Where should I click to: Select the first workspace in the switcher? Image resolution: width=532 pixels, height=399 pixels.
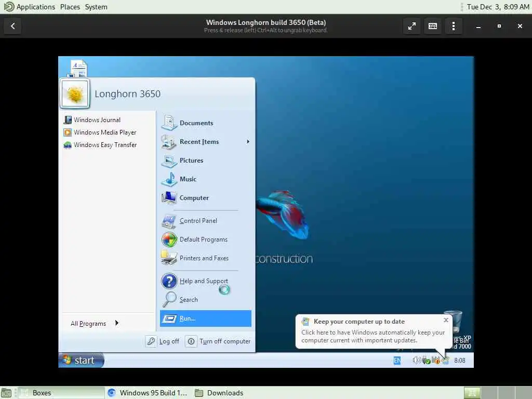click(x=472, y=393)
